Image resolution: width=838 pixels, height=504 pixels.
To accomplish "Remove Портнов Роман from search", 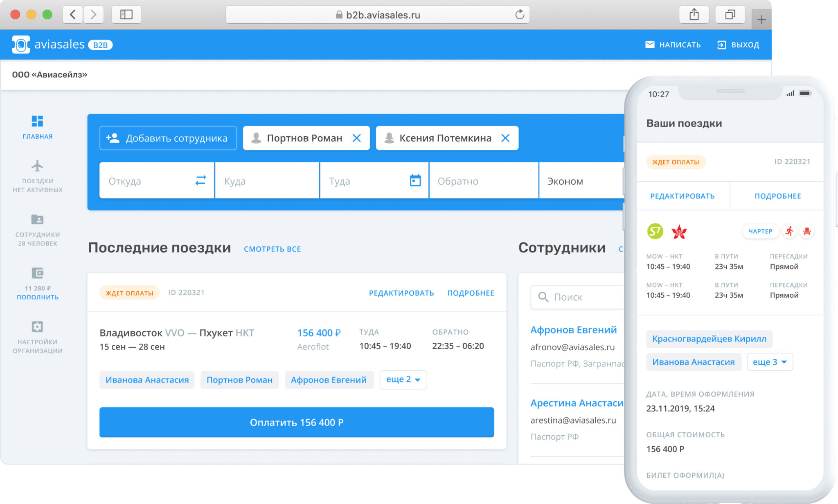I will coord(357,138).
